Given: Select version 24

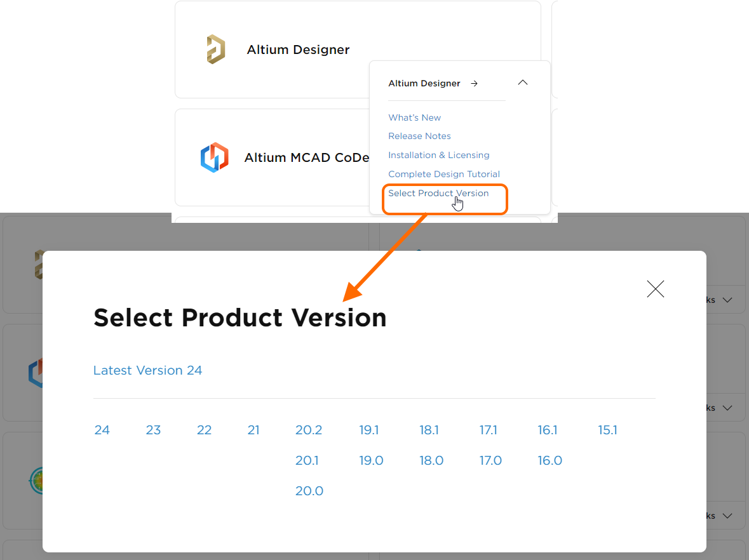Looking at the screenshot, I should point(102,430).
